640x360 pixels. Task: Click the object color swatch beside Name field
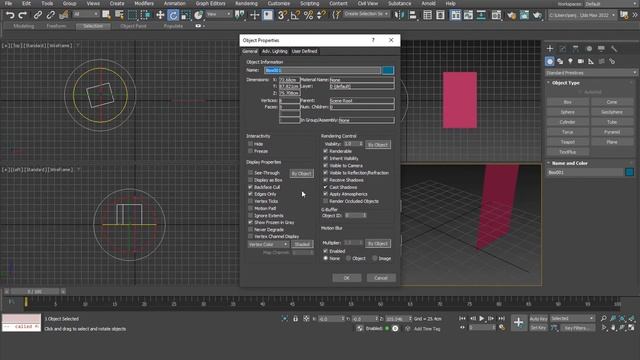point(388,70)
